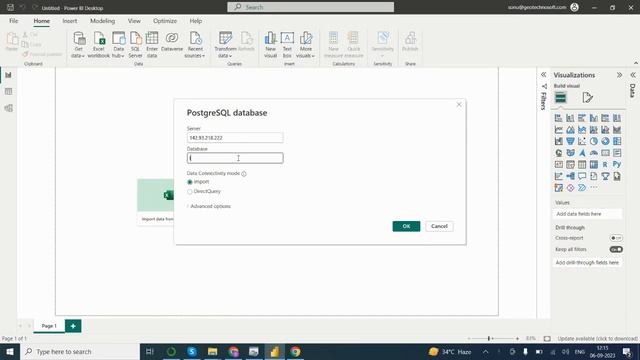Click Cancel in PostgreSQL dialog
The height and width of the screenshot is (360, 640).
coord(439,226)
